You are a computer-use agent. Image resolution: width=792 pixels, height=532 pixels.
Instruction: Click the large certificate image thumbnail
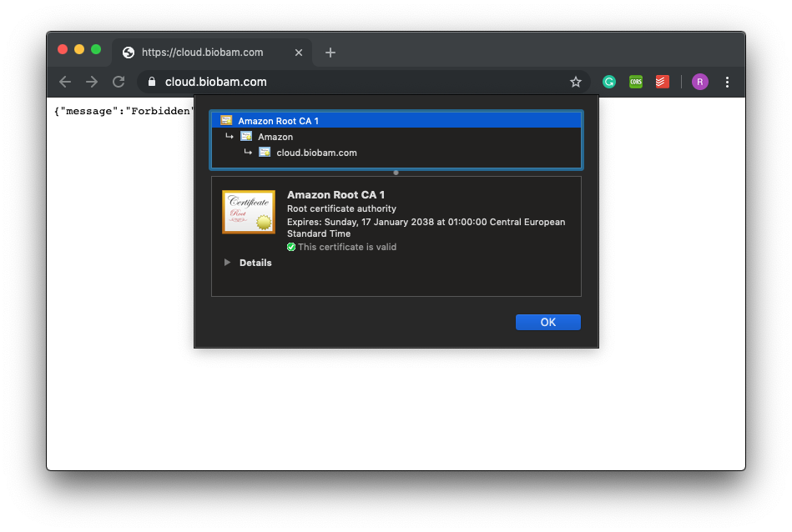[x=248, y=212]
